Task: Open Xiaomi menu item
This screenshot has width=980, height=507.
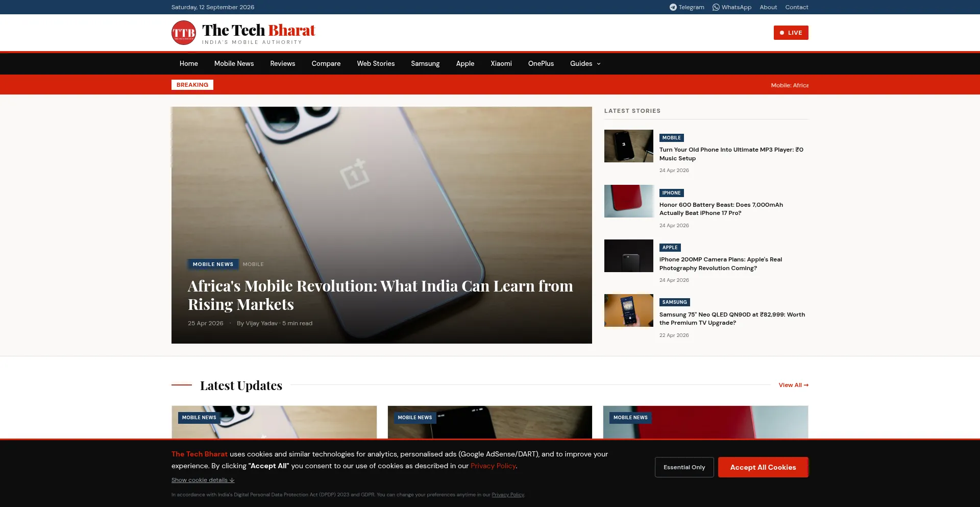Action: [501, 64]
